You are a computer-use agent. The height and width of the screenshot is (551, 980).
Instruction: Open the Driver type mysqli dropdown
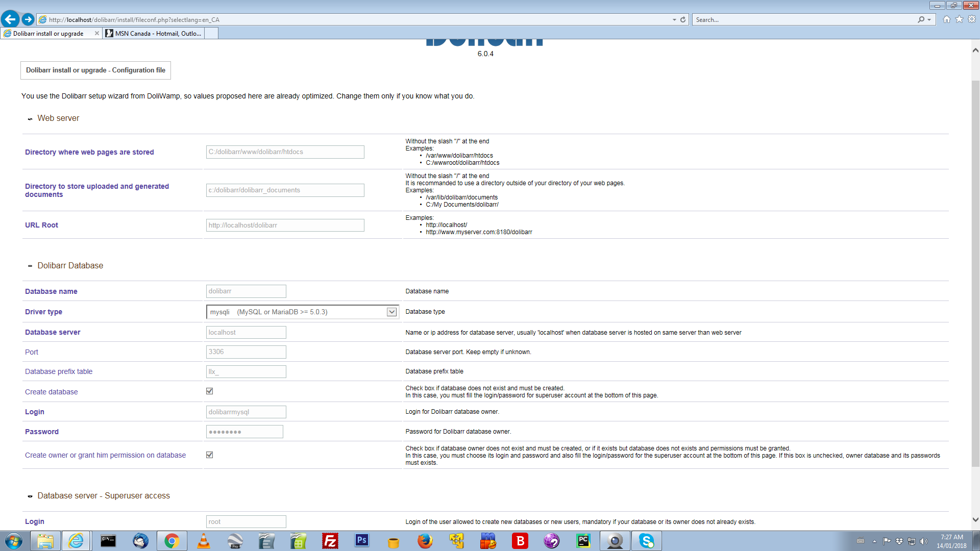click(x=302, y=312)
